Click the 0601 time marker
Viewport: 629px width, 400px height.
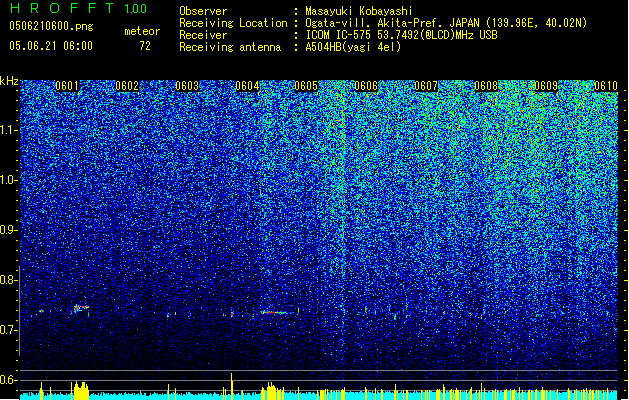[67, 86]
